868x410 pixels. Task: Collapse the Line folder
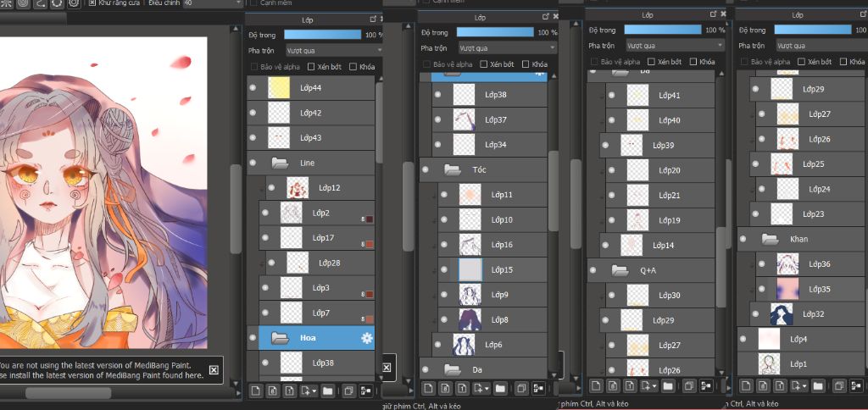[x=280, y=163]
